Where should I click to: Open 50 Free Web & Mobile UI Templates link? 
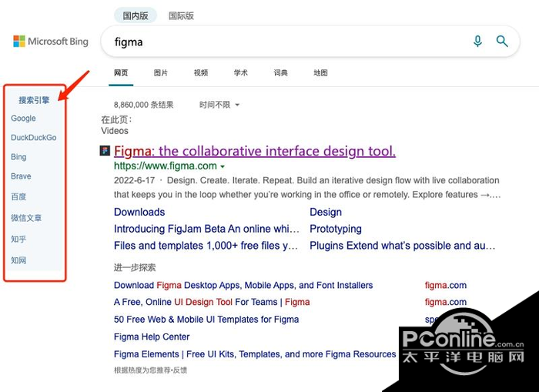tap(206, 320)
